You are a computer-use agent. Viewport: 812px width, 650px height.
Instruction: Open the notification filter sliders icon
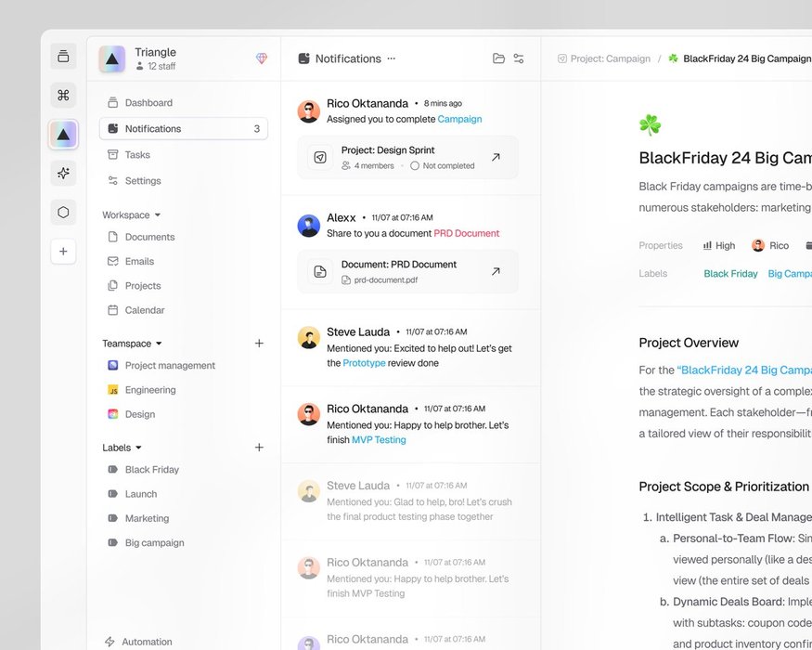click(519, 58)
